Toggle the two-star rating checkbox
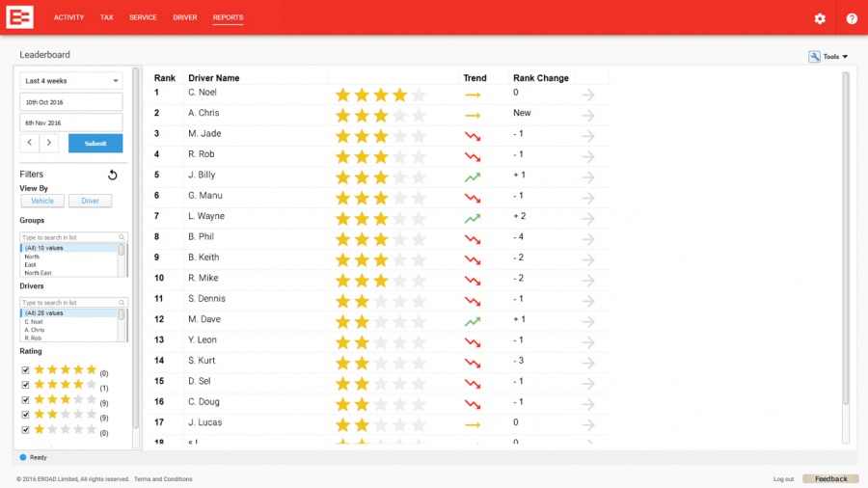The image size is (868, 488). (25, 415)
